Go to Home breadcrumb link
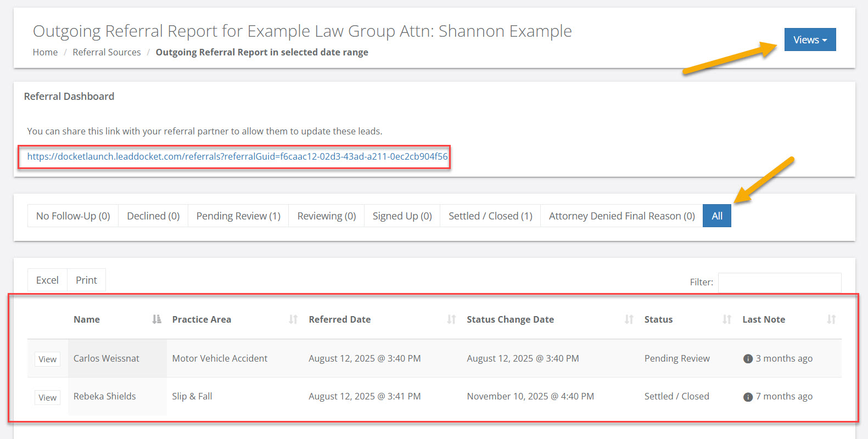 [x=45, y=52]
